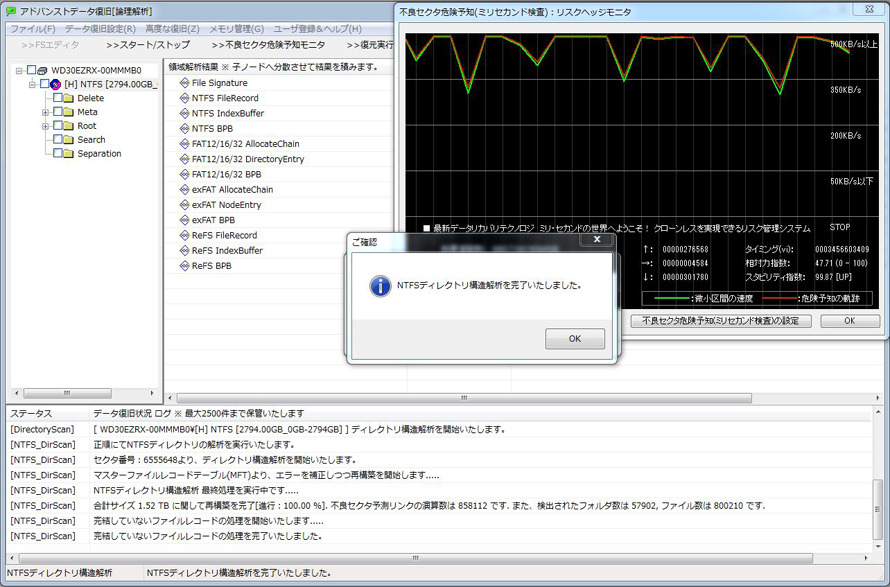Screen dimensions: 890x587
Task: Open the ユーザ登録&ヘルプ(H) menu
Action: pyautogui.click(x=317, y=29)
